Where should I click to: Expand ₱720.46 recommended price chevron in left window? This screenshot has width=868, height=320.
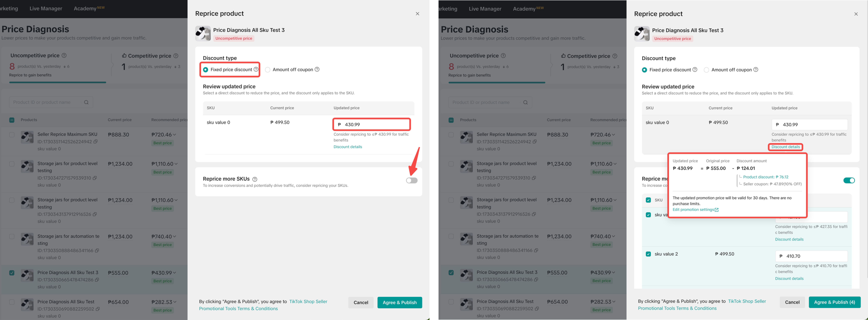175,135
